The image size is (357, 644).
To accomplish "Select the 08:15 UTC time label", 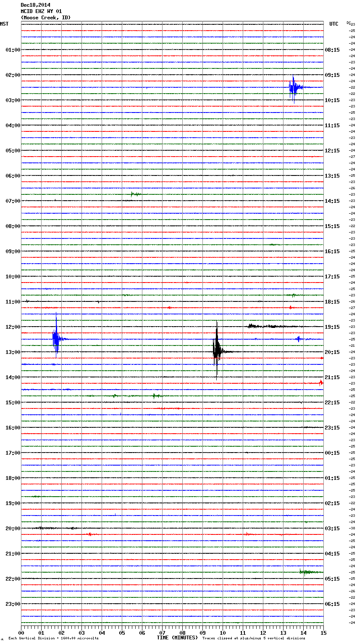I will coord(332,50).
